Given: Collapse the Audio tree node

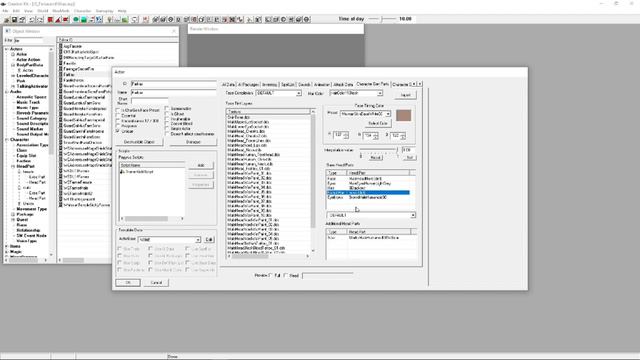Looking at the screenshot, I should 7,92.
